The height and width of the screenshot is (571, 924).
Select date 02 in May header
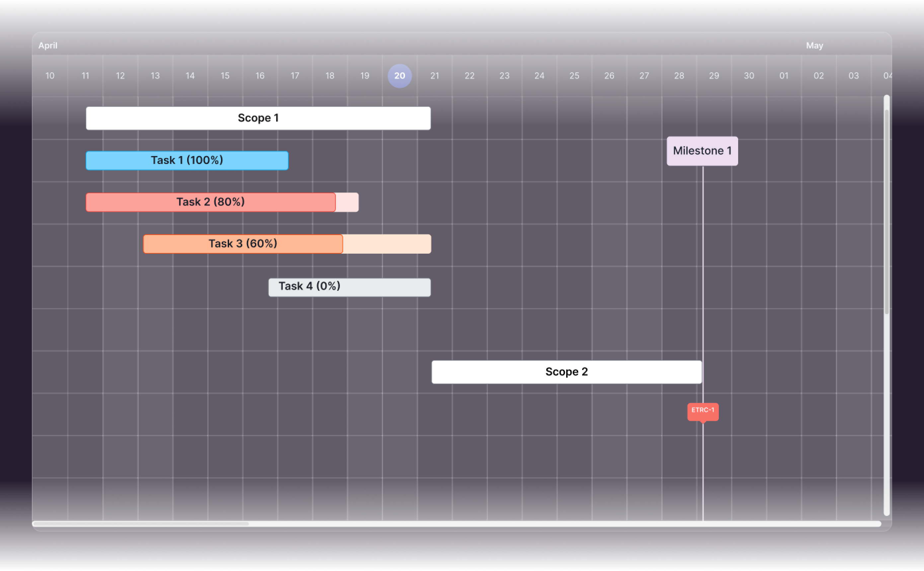[819, 76]
